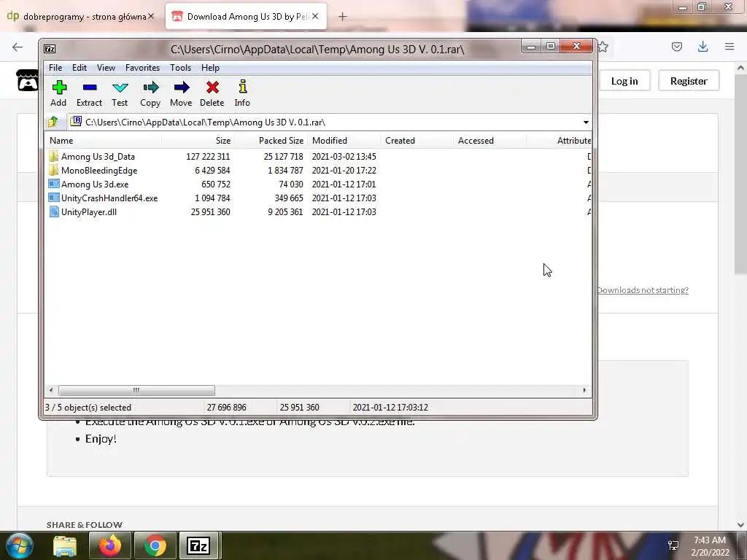This screenshot has width=747, height=560.
Task: Sort by the Size column header
Action: coord(198,141)
